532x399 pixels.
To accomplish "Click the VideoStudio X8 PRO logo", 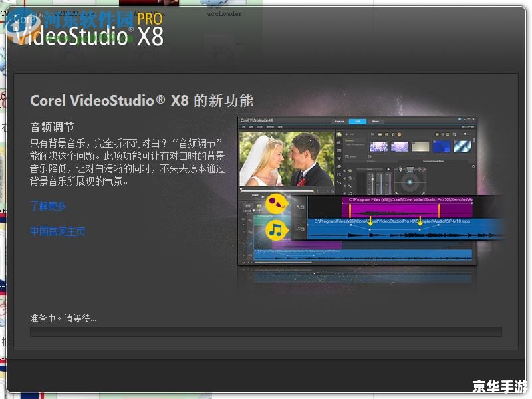I will 89,29.
